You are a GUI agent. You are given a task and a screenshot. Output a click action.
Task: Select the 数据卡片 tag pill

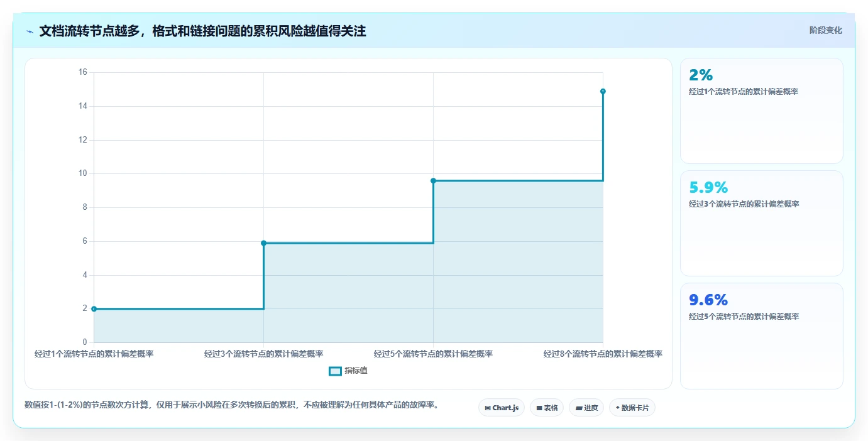[x=632, y=408]
